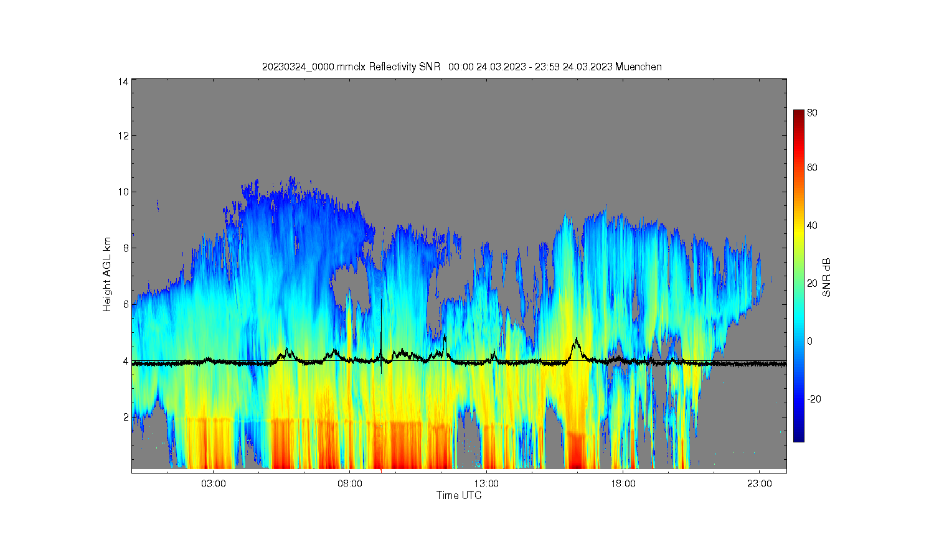The image size is (934, 560).
Task: Click the dark blue bottom of the SNR colorbar
Action: 799,436
